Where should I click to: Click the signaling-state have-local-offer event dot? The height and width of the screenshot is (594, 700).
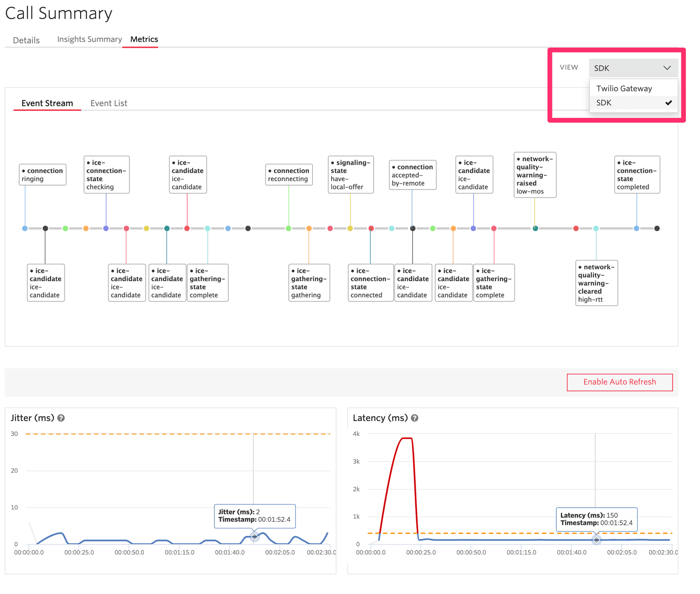tap(350, 228)
